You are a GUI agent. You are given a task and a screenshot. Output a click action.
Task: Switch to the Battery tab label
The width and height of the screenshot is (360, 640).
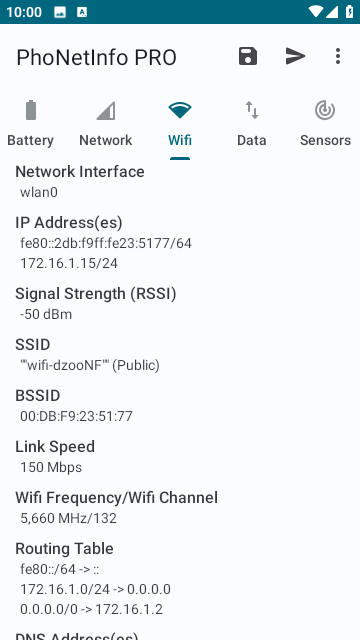pyautogui.click(x=31, y=140)
